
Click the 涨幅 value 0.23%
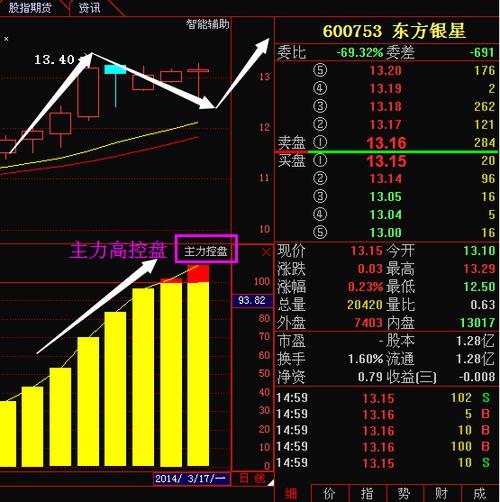[365, 287]
